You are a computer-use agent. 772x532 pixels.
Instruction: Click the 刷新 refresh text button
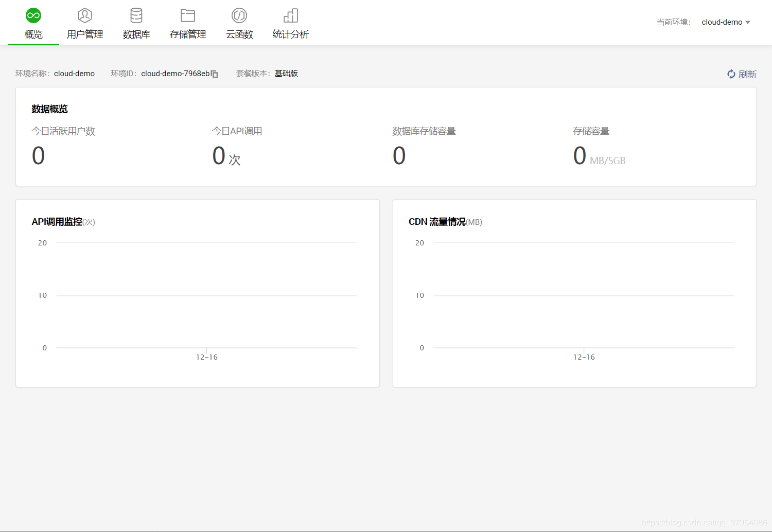coord(747,74)
